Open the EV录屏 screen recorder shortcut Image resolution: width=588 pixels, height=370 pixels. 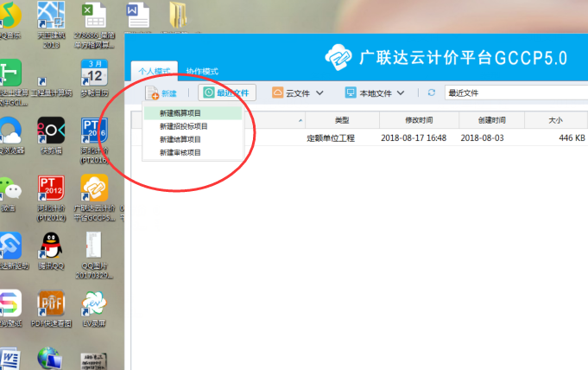[94, 309]
